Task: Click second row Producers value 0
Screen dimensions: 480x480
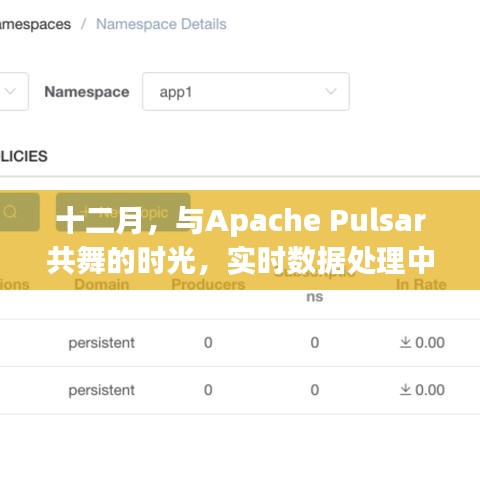Action: pos(208,390)
